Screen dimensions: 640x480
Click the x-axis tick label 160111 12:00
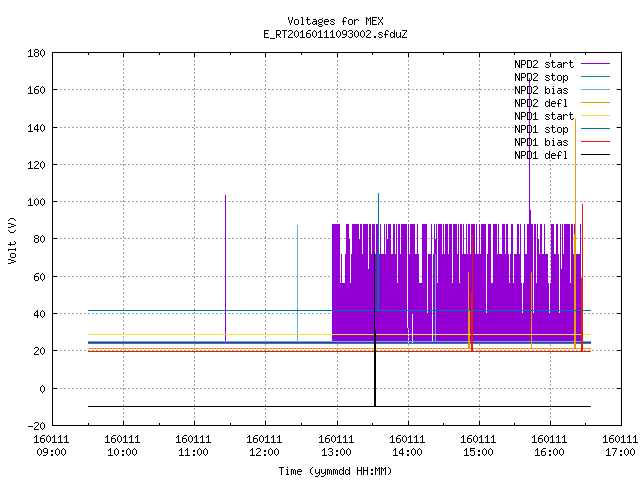[264, 446]
